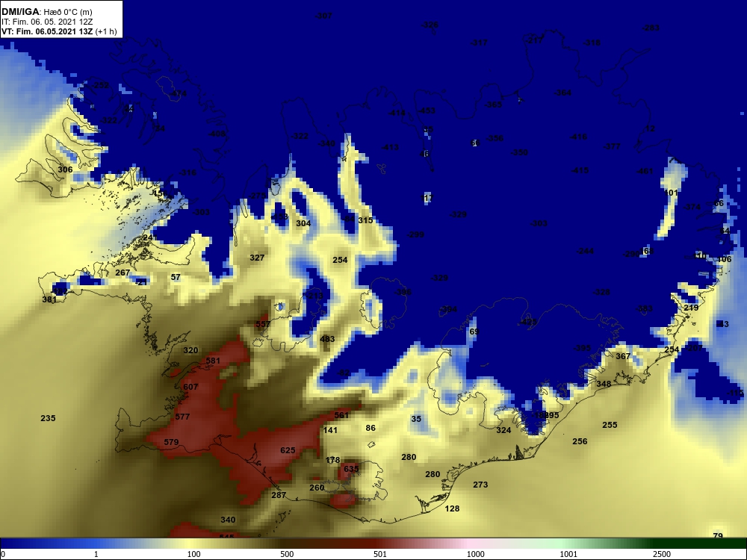Click the 260 value
The image size is (747, 560).
coord(317,488)
